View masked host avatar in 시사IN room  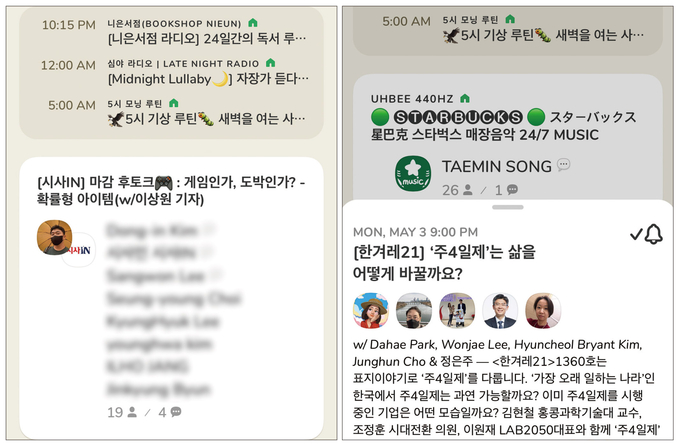54,237
